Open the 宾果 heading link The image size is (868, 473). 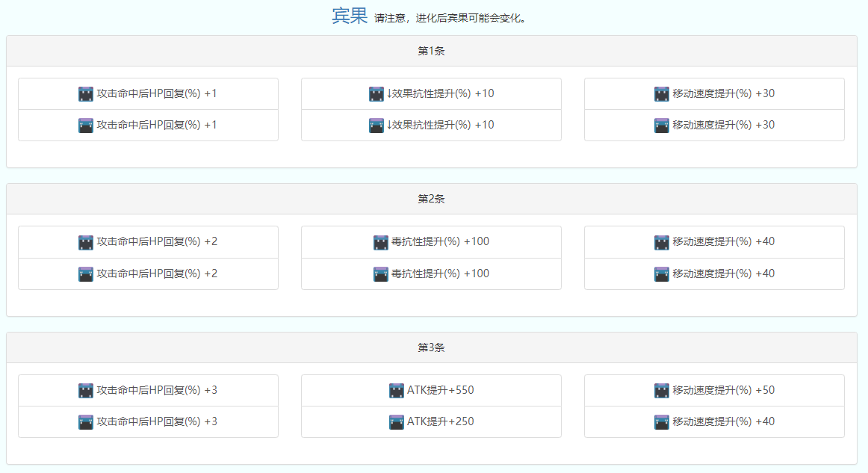tap(350, 16)
